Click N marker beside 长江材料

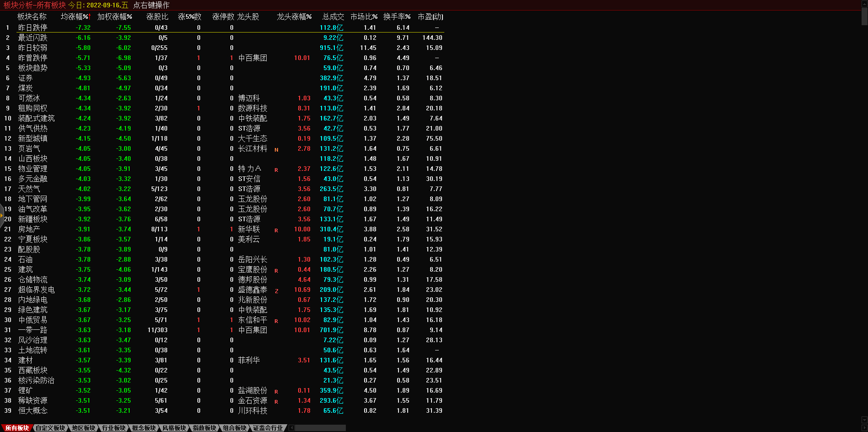point(276,149)
